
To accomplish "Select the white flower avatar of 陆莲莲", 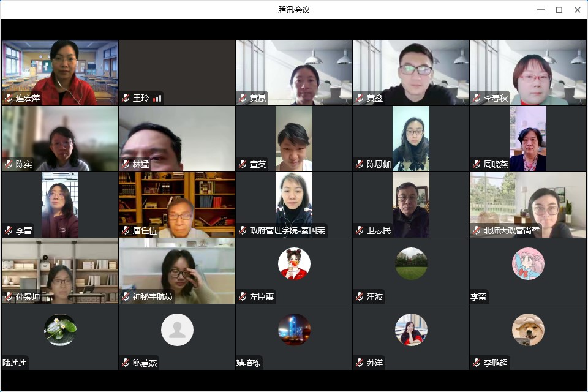I will coord(60,330).
